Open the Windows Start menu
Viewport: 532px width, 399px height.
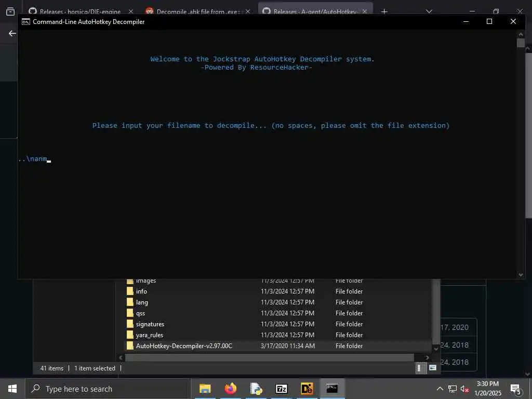[12, 389]
